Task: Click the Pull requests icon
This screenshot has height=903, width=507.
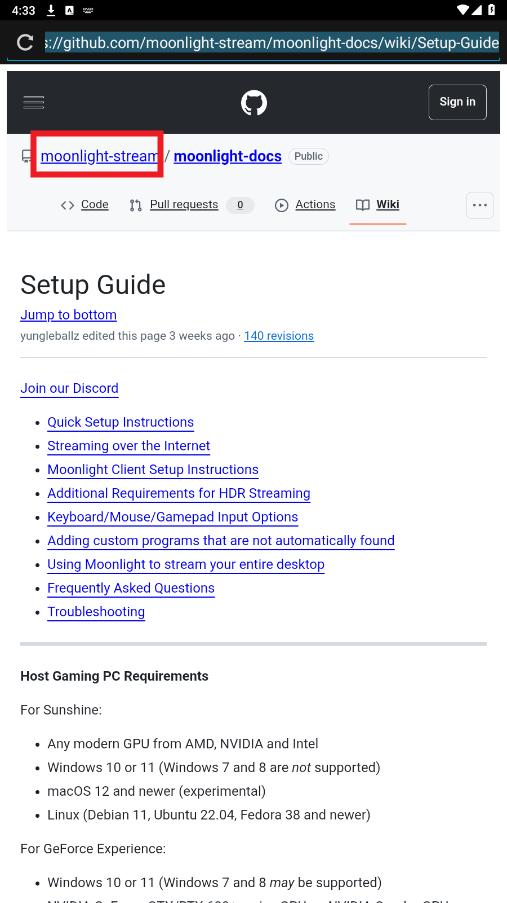Action: click(135, 205)
